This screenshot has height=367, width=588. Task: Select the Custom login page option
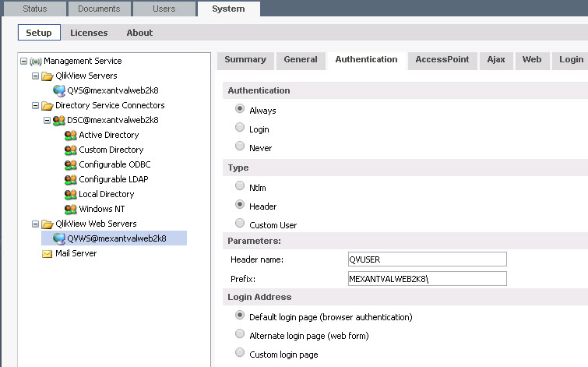(240, 352)
